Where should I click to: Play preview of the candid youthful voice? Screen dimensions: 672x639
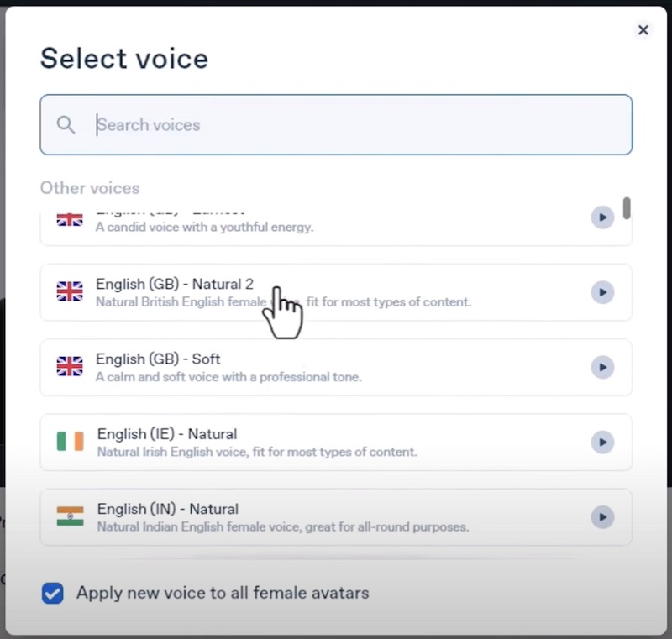pyautogui.click(x=601, y=218)
